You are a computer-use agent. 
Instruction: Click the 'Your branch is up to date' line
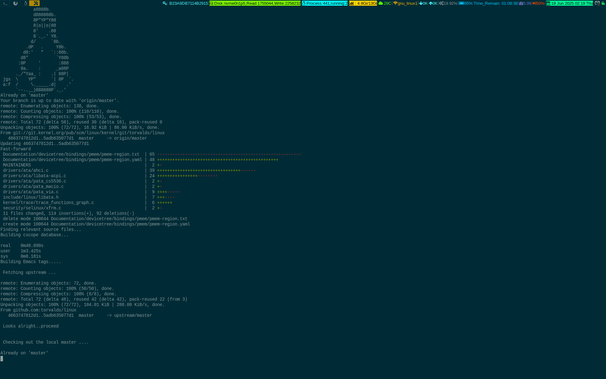click(x=60, y=100)
